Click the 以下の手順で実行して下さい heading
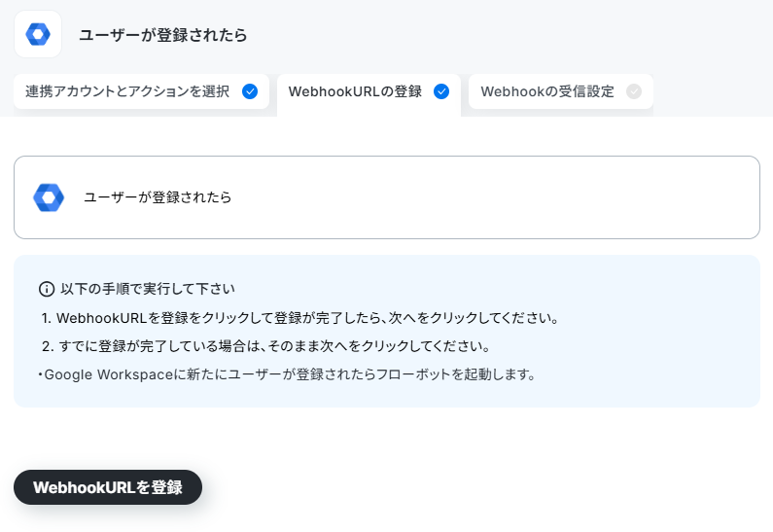 coord(148,289)
